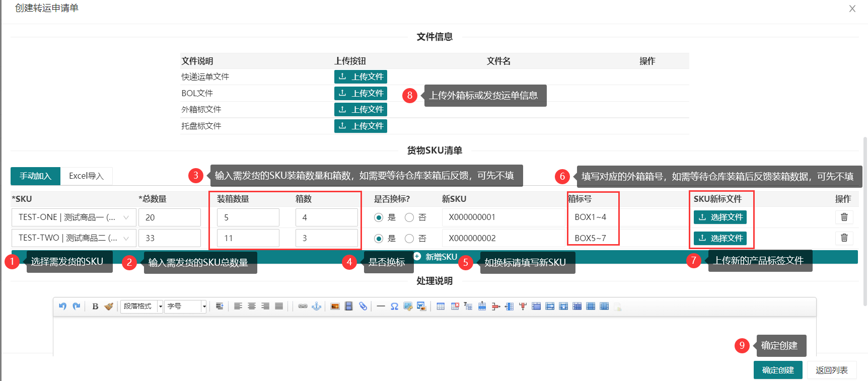Delete the TEST-ONE SKU row with trash icon
The width and height of the screenshot is (868, 381).
pos(844,217)
